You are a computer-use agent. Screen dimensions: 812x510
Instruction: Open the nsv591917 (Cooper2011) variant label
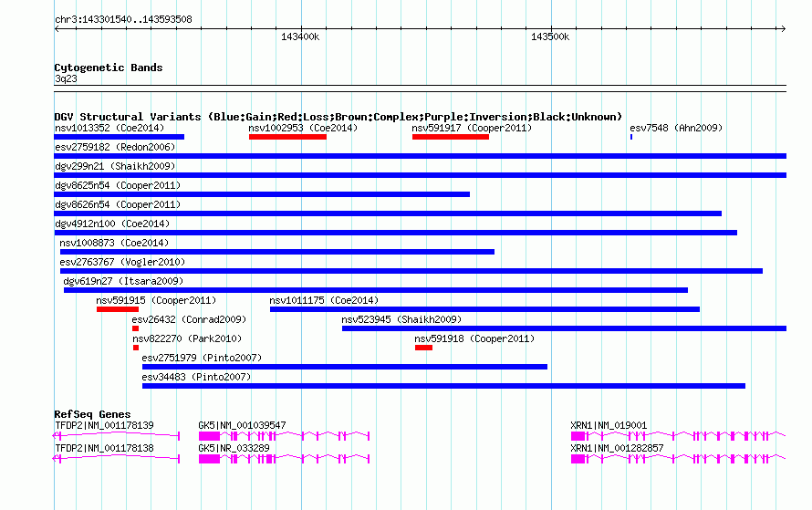[472, 128]
